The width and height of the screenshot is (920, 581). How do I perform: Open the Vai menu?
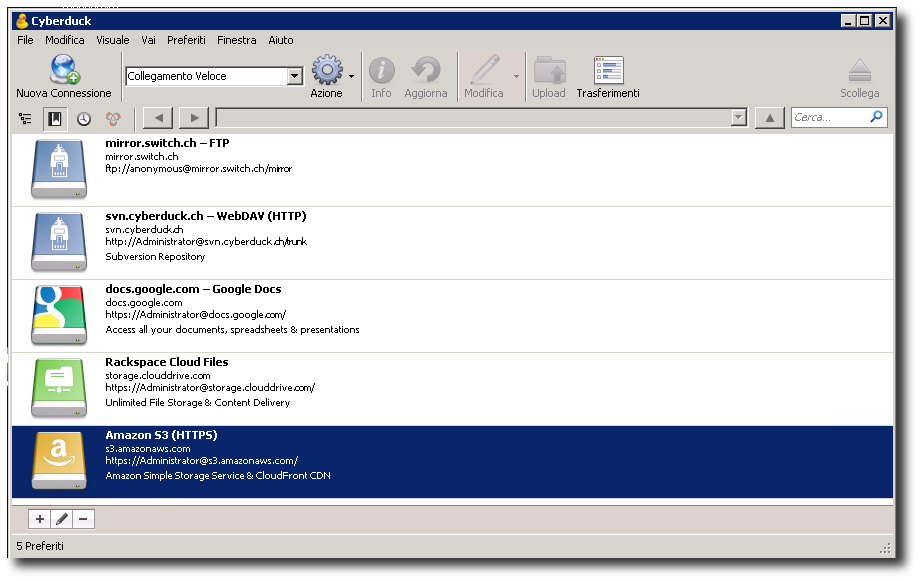[x=148, y=40]
